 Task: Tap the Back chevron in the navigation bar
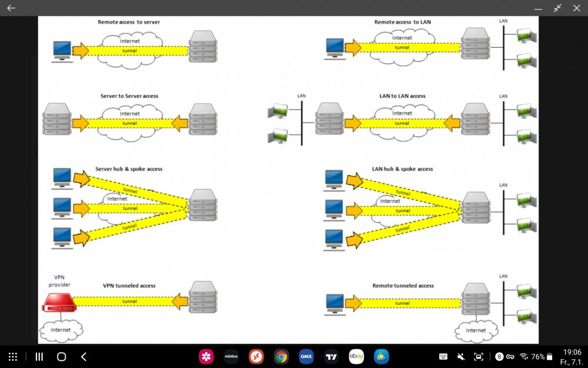83,357
